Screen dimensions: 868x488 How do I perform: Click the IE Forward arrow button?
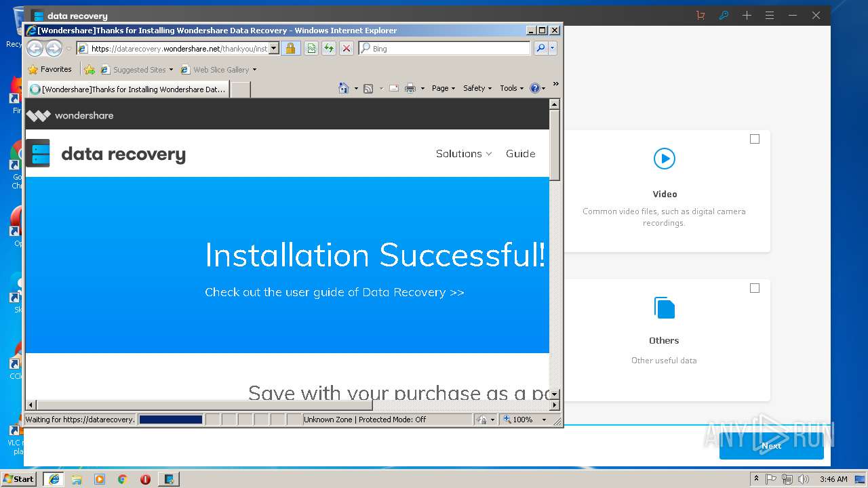click(x=54, y=48)
